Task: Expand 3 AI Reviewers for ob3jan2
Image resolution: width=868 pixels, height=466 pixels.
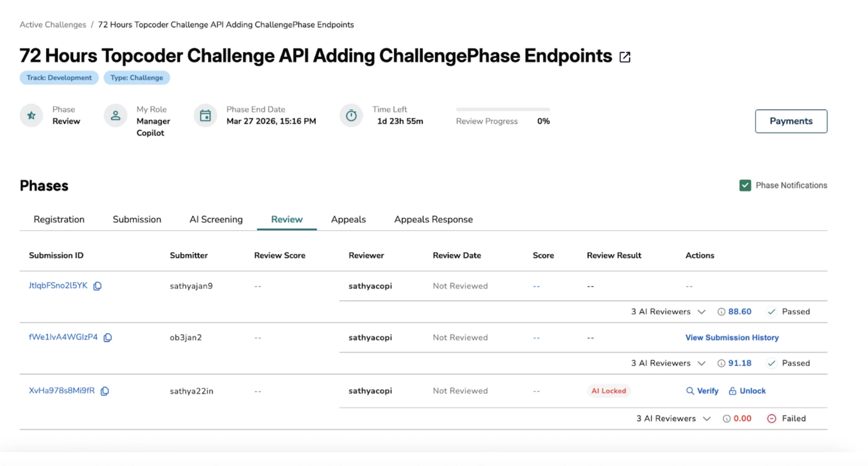Action: (701, 363)
